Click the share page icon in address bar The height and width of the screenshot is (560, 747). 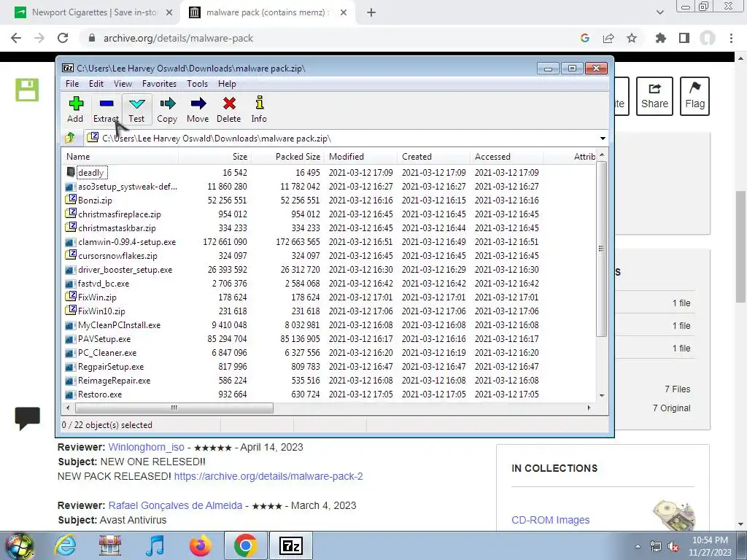click(608, 38)
